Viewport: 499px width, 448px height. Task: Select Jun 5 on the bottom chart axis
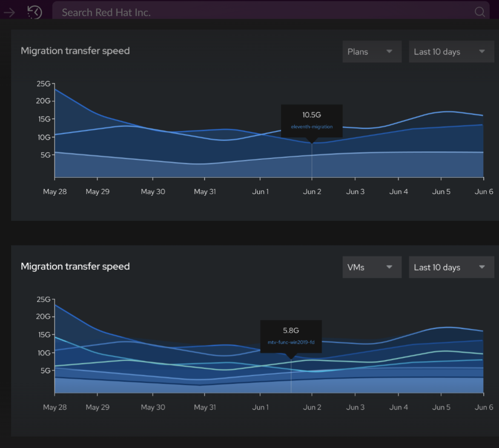click(441, 408)
